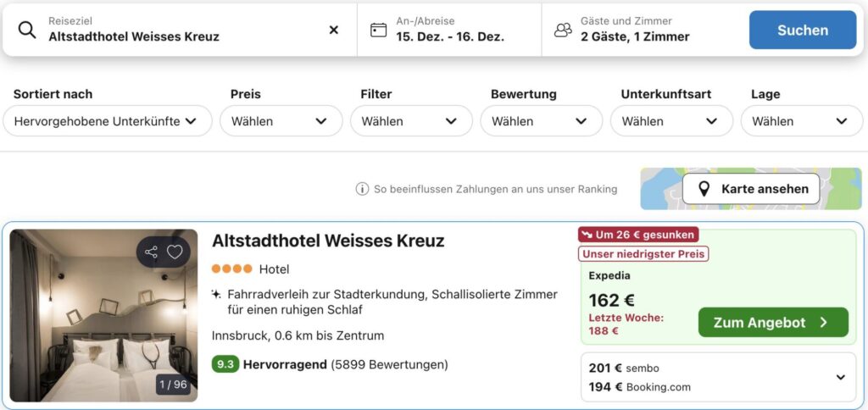Click the search magnifier icon
This screenshot has width=868, height=410.
point(27,30)
